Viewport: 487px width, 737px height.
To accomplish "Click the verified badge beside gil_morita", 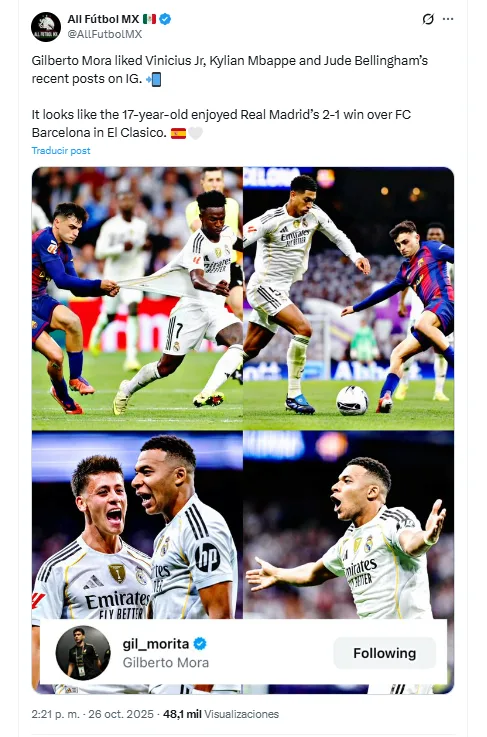I will pyautogui.click(x=200, y=643).
